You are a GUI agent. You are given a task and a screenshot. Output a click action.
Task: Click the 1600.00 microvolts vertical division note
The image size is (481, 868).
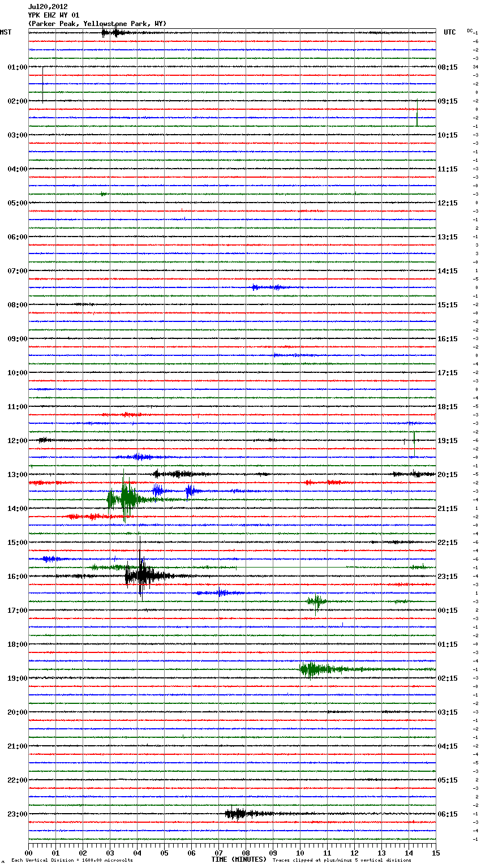(72, 860)
